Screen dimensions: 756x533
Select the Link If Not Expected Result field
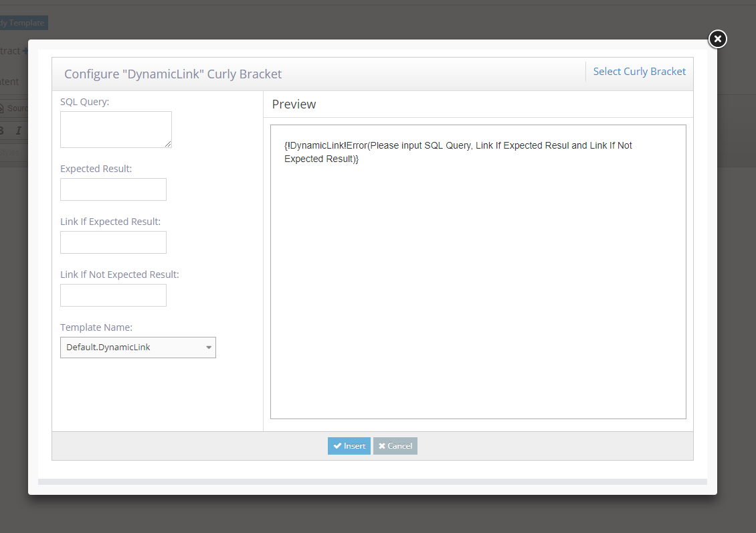[x=113, y=295]
